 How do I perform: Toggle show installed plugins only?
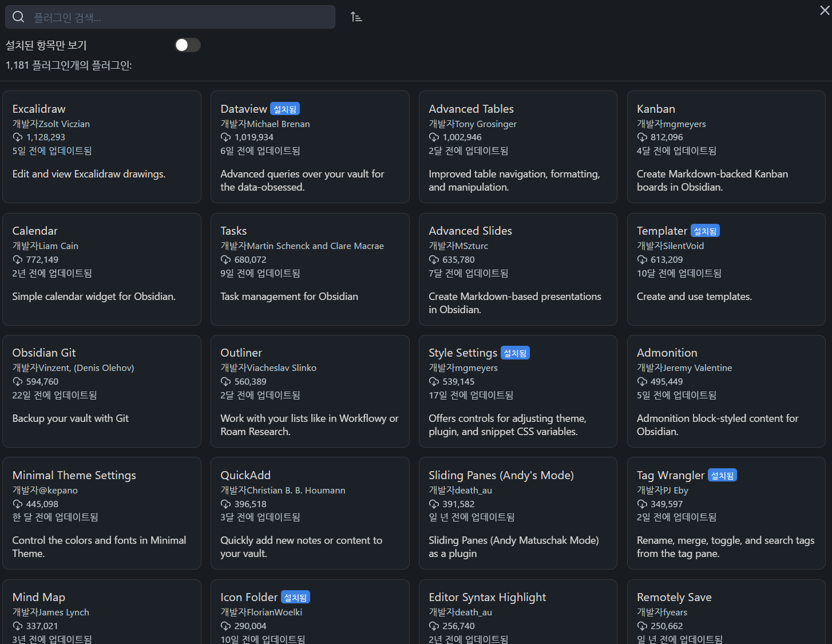tap(188, 45)
